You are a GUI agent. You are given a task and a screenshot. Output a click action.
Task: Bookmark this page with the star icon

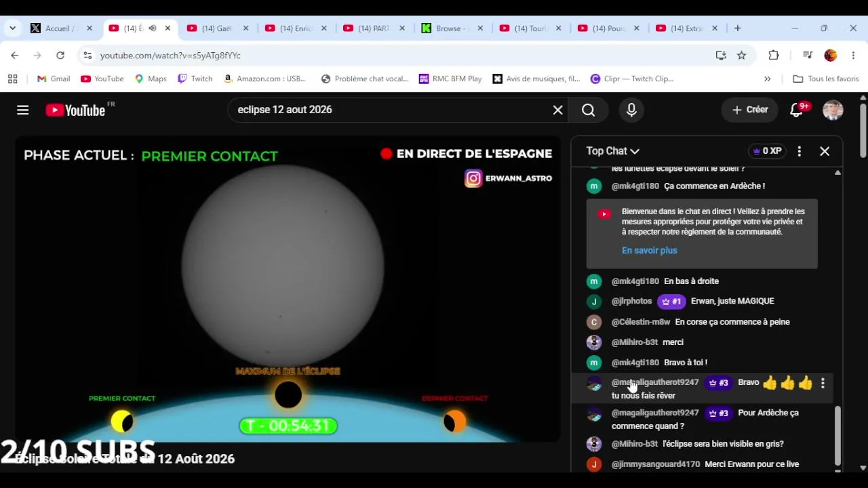742,56
